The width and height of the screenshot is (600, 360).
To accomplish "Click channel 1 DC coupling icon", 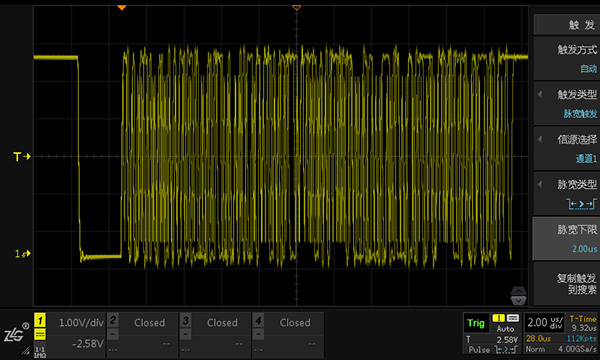I will pos(40,334).
